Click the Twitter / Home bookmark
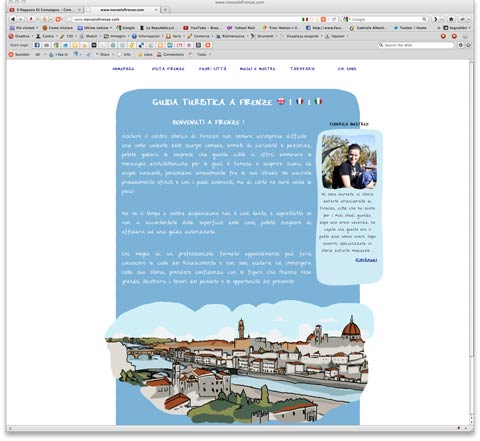 pyautogui.click(x=410, y=28)
